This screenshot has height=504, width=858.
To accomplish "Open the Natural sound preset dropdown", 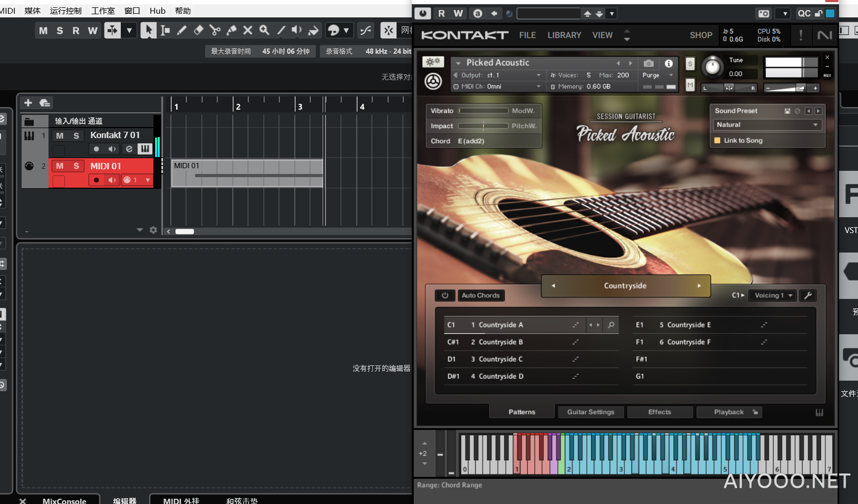I will click(x=767, y=125).
